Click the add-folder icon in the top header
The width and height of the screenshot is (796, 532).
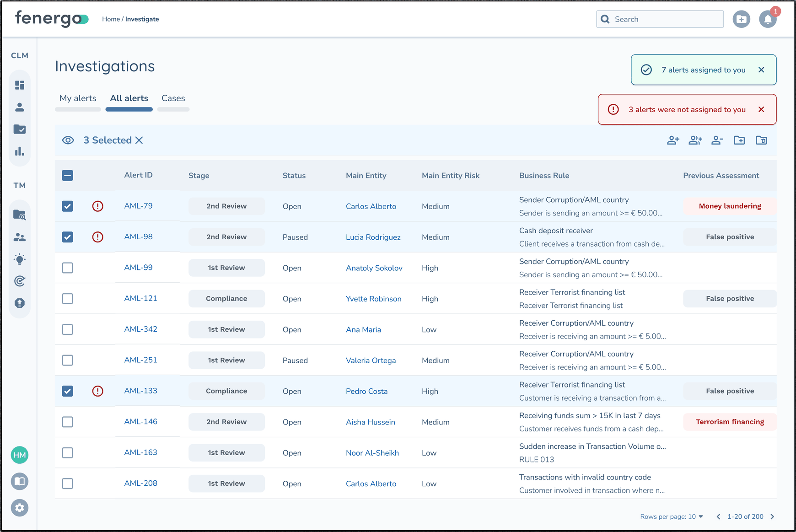(x=742, y=19)
